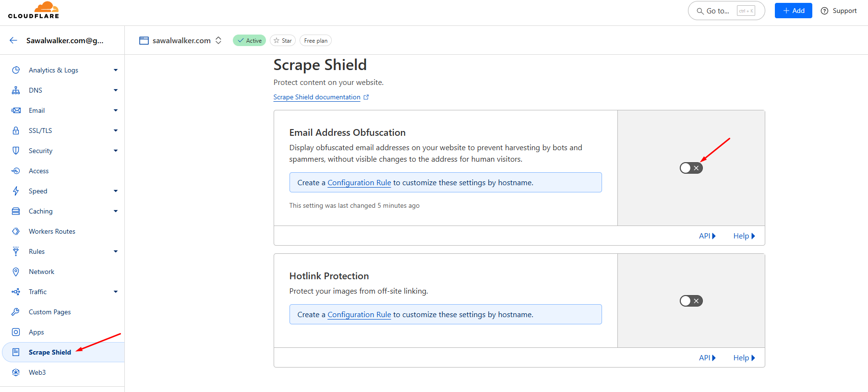Click the Caching storage icon

tap(16, 211)
